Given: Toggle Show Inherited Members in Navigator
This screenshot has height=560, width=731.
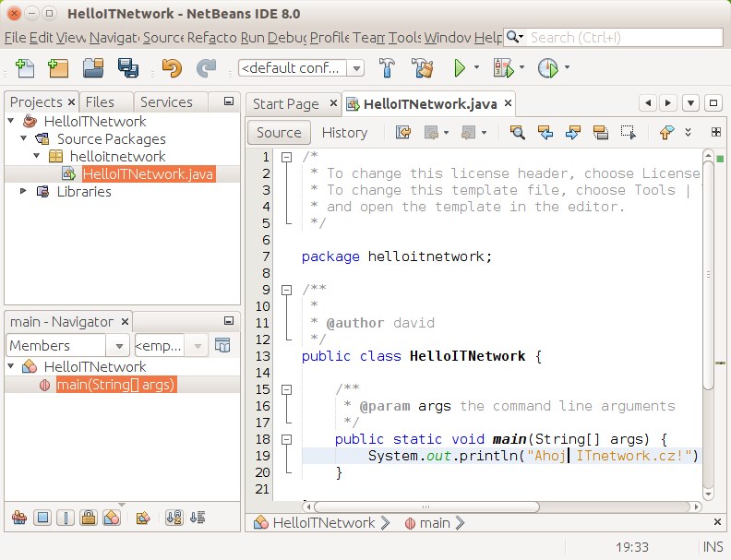Looking at the screenshot, I should [x=19, y=518].
